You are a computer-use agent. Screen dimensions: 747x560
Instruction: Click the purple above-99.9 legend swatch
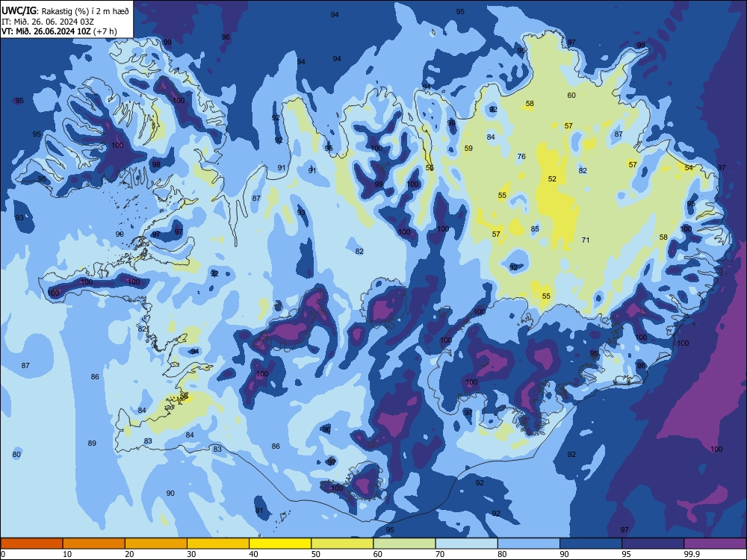(x=715, y=544)
